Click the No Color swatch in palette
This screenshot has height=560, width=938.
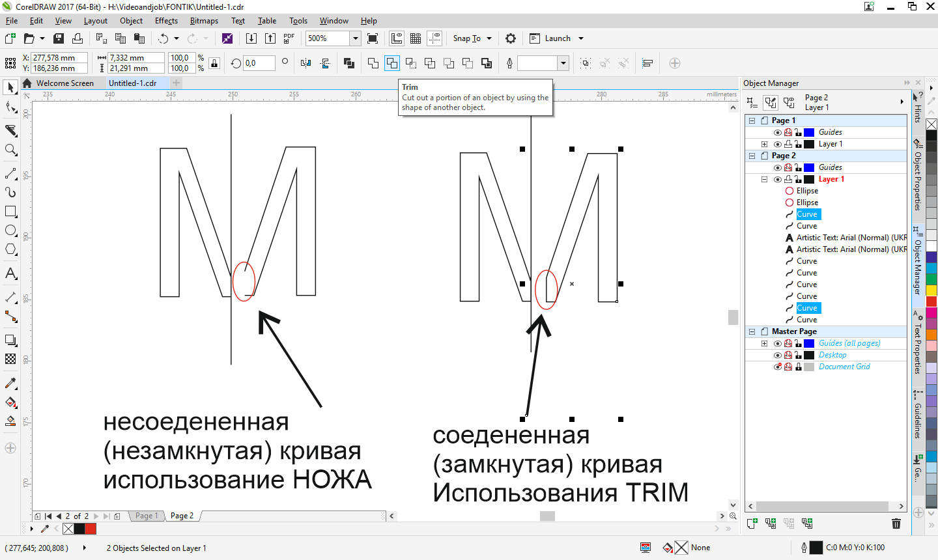pyautogui.click(x=931, y=124)
